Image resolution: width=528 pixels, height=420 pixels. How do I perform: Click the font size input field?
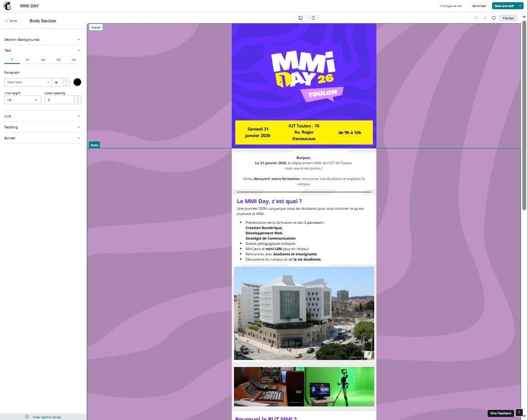57,82
